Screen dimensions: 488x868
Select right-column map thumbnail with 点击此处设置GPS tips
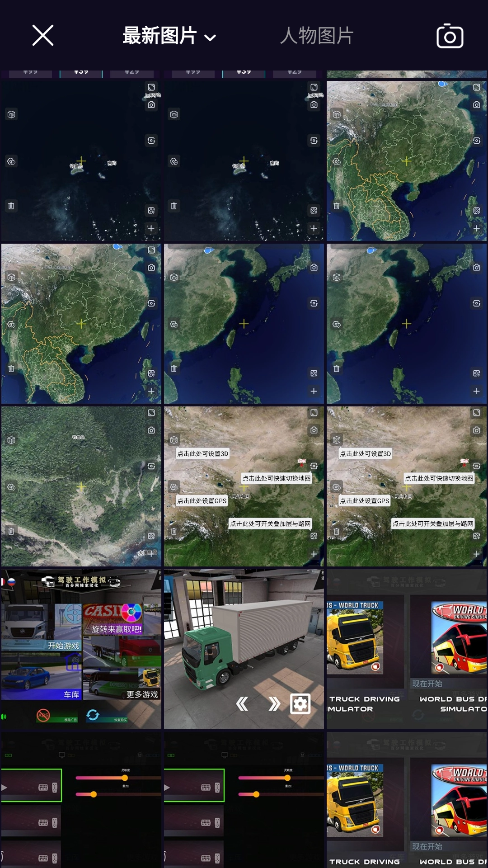tap(406, 486)
